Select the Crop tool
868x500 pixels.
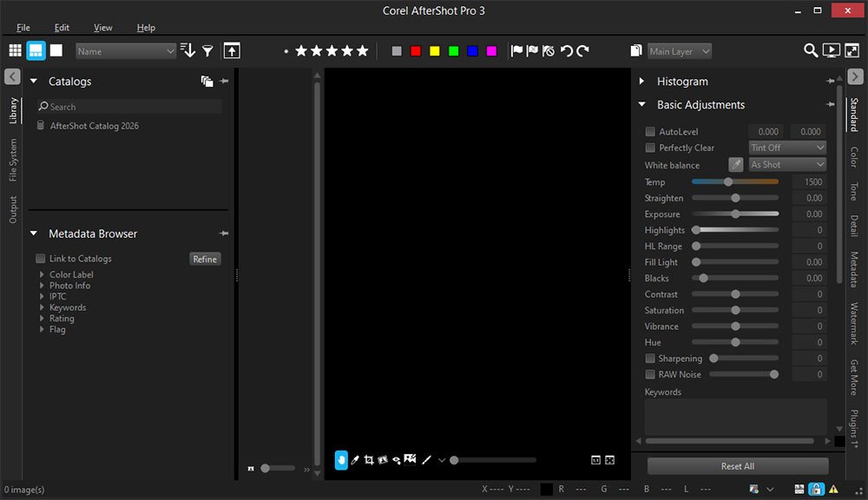(x=369, y=460)
